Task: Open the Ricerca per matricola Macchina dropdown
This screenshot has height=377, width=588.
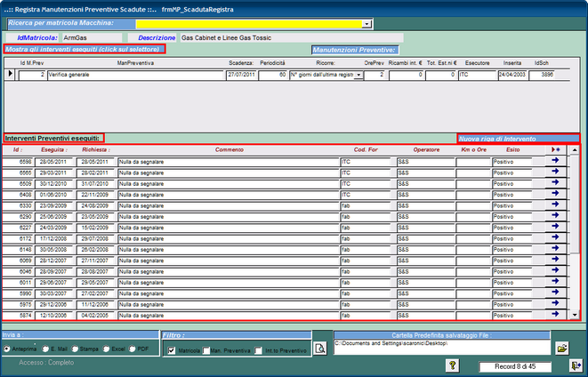Action: pyautogui.click(x=366, y=24)
